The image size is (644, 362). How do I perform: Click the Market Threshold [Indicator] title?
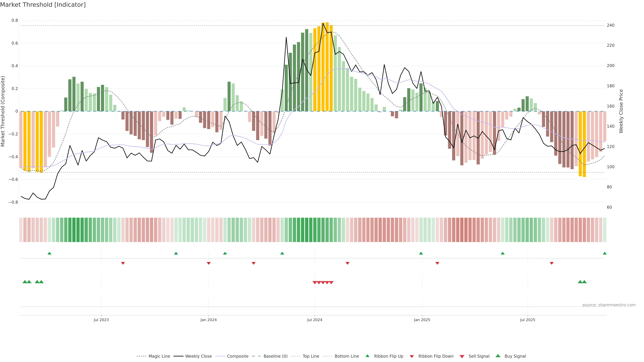click(x=43, y=5)
